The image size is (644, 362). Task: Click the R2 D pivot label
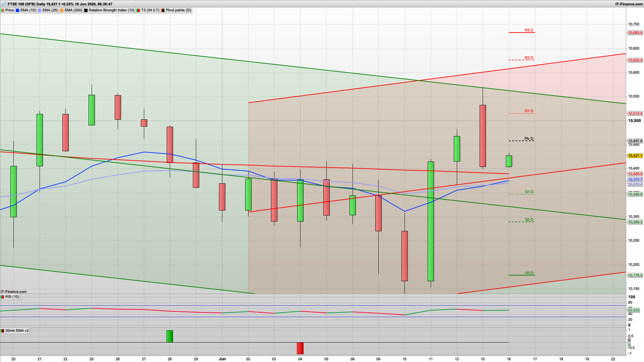tap(529, 58)
